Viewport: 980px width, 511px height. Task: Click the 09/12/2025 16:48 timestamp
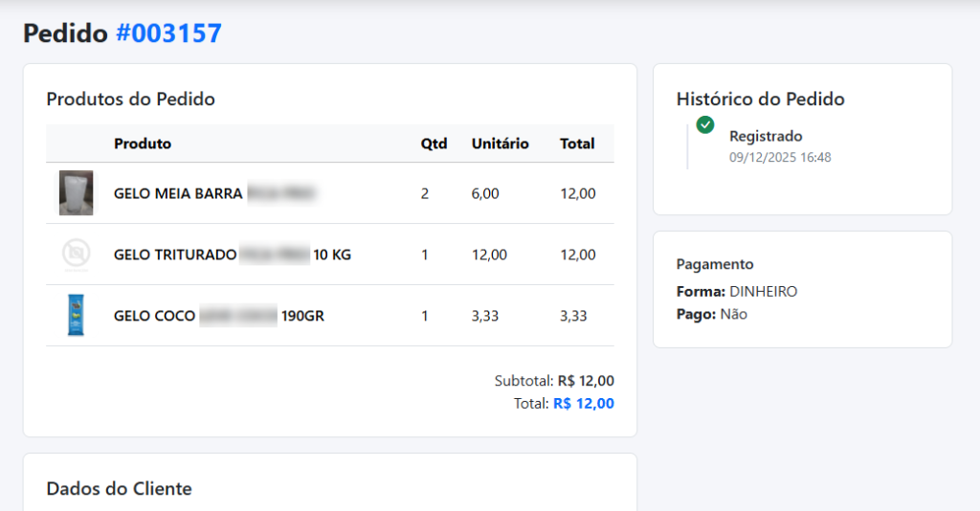click(780, 157)
